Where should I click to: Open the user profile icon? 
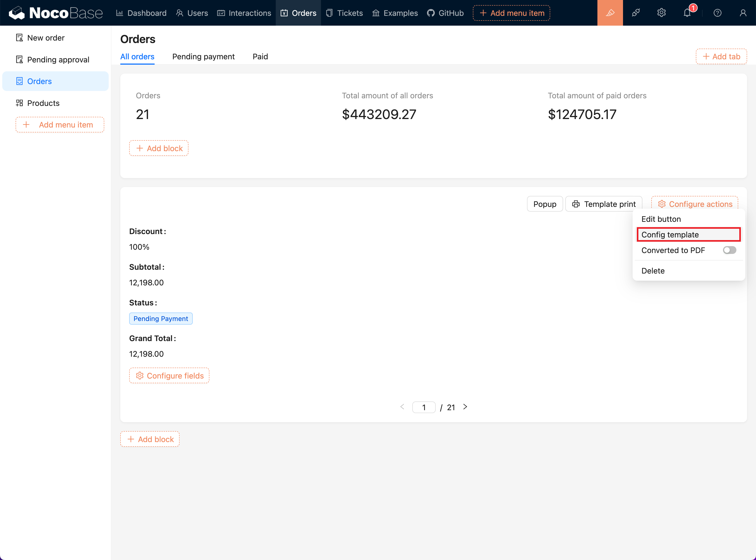(x=743, y=12)
